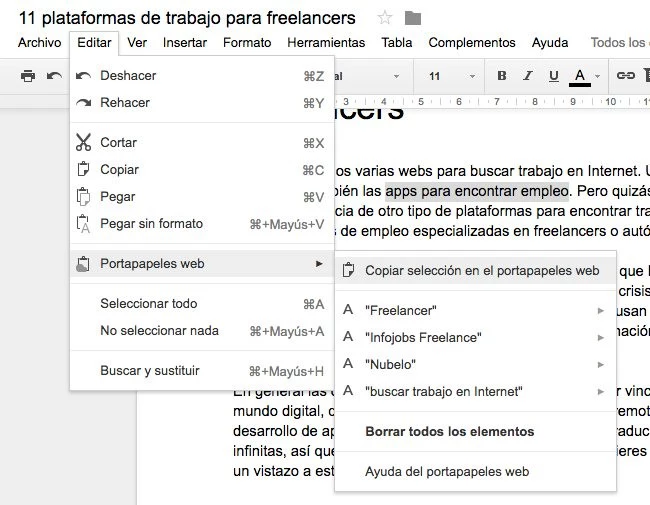Image resolution: width=650 pixels, height=505 pixels.
Task: Toggle underline formatting button
Action: point(554,76)
